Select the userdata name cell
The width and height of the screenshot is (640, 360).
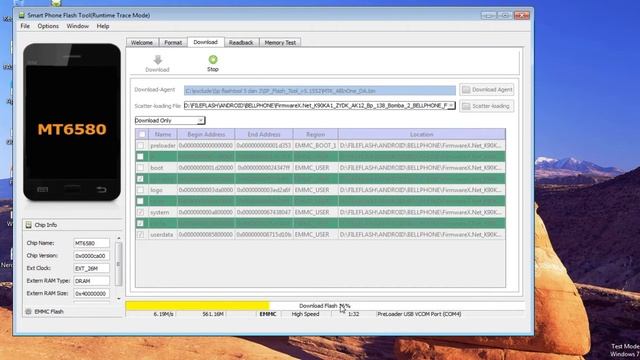coord(163,235)
